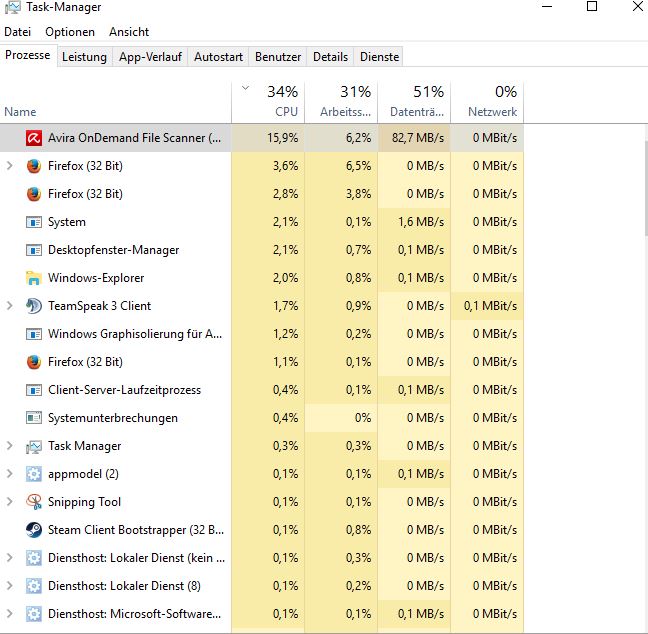Select the Prozesse tab
The image size is (648, 634).
tap(28, 55)
